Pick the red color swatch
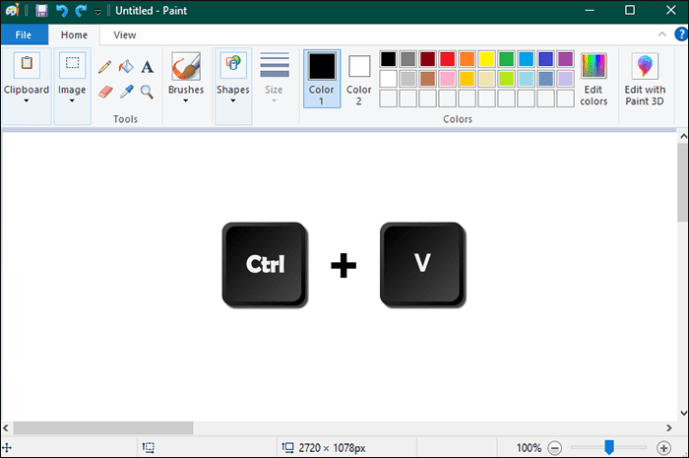 [447, 58]
